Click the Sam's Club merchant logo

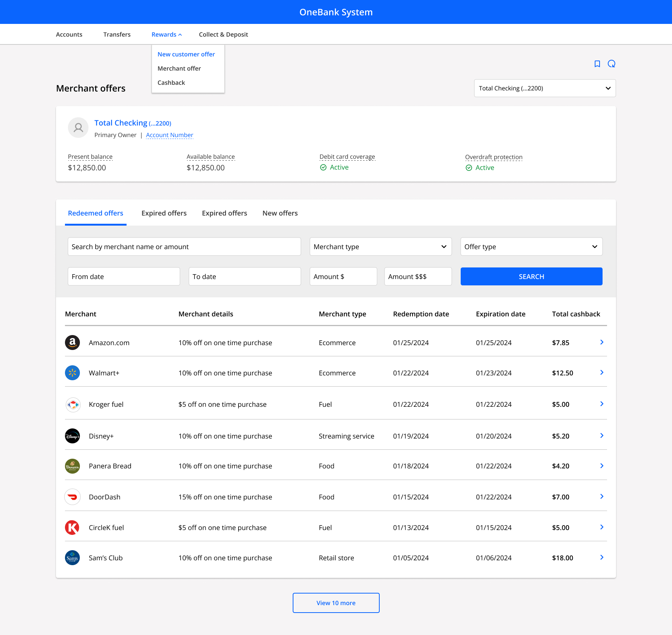coord(72,558)
